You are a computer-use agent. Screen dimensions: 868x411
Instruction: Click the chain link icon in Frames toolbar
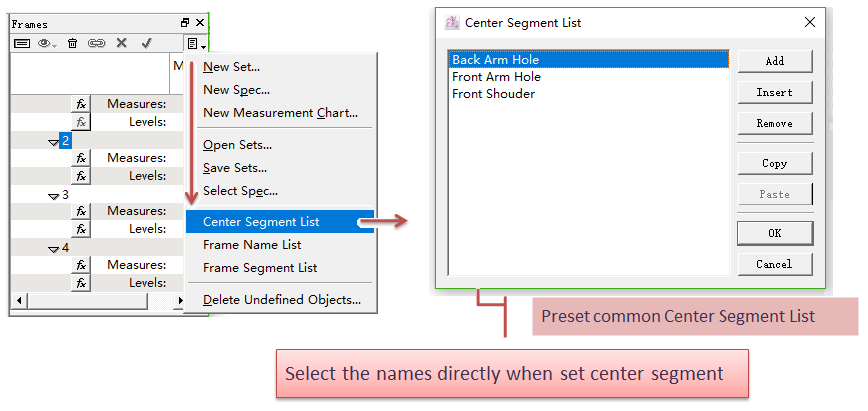pyautogui.click(x=96, y=43)
